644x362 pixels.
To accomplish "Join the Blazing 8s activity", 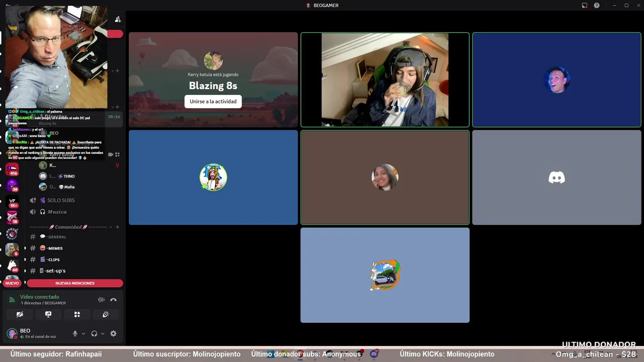I will tap(213, 101).
